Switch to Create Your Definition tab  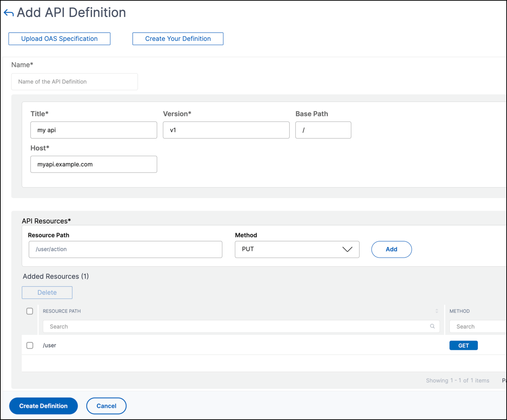click(178, 39)
